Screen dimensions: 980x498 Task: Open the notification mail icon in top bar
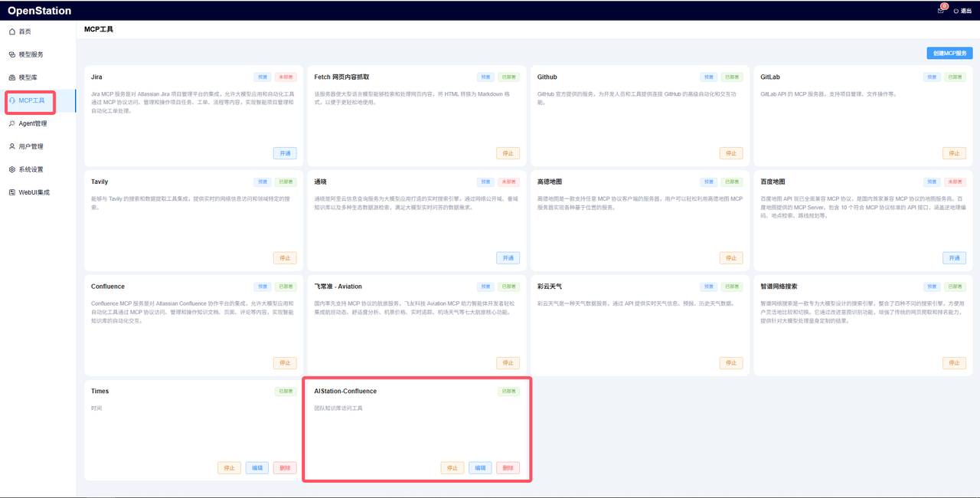[940, 10]
